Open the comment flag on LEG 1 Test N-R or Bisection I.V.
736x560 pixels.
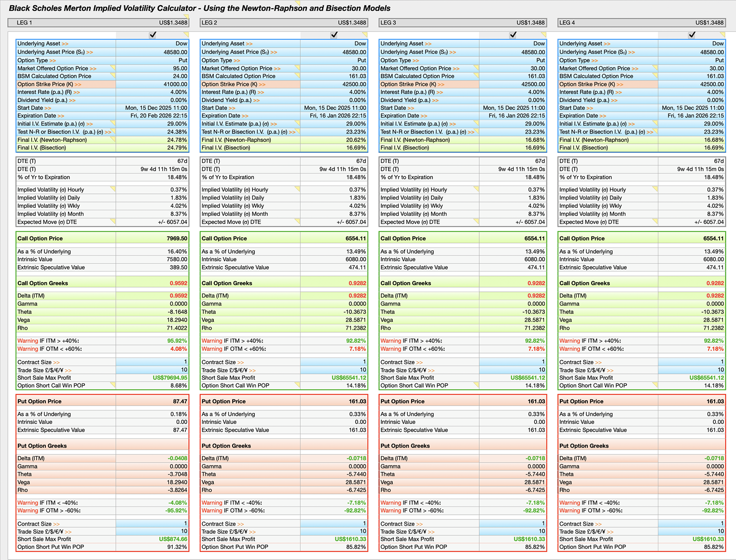113,132
